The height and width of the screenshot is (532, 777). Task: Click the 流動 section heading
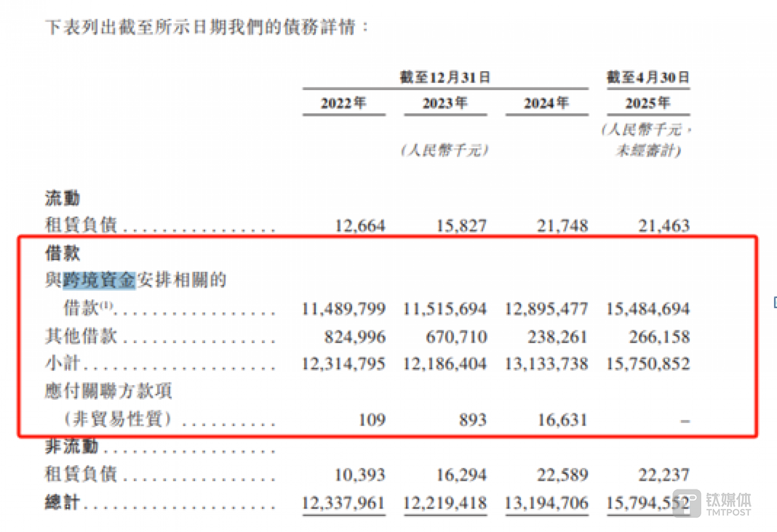[x=63, y=198]
